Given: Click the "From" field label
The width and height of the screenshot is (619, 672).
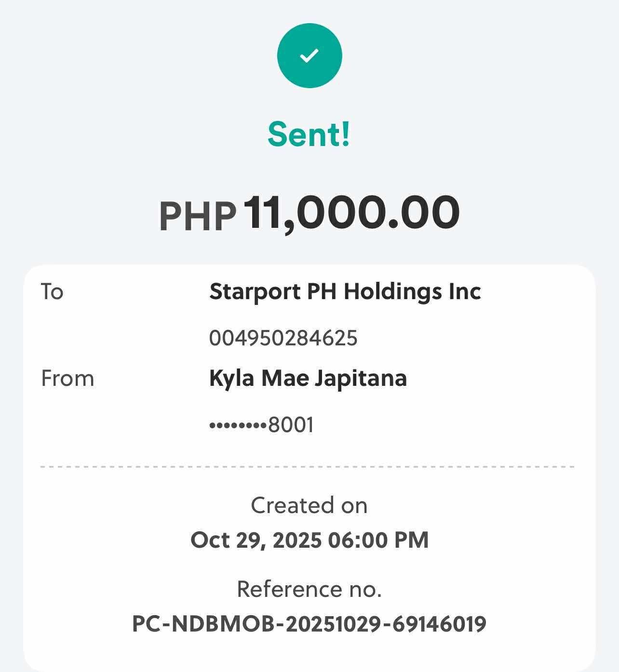Looking at the screenshot, I should tap(67, 378).
